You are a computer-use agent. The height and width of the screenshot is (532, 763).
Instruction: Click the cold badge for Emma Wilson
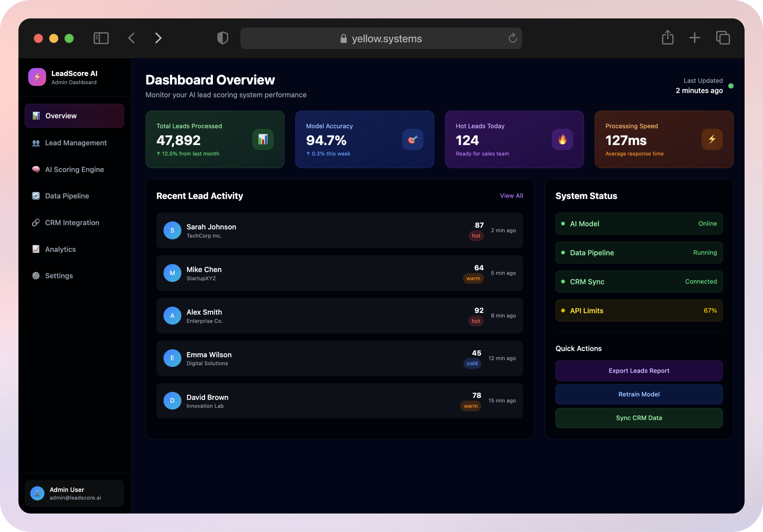pos(472,364)
